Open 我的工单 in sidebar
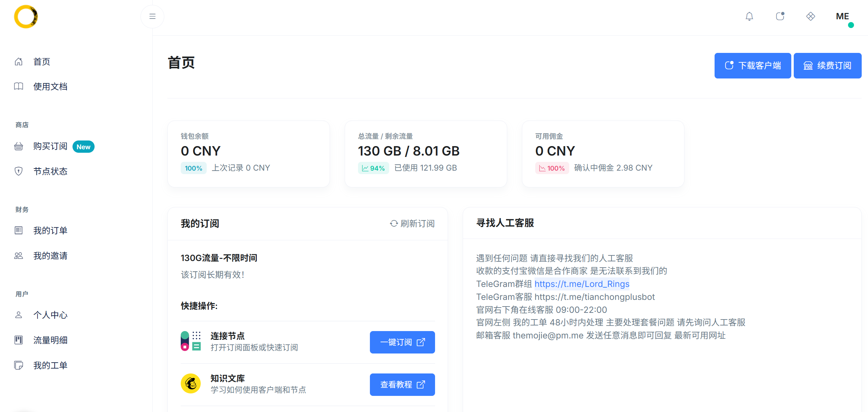 tap(50, 365)
